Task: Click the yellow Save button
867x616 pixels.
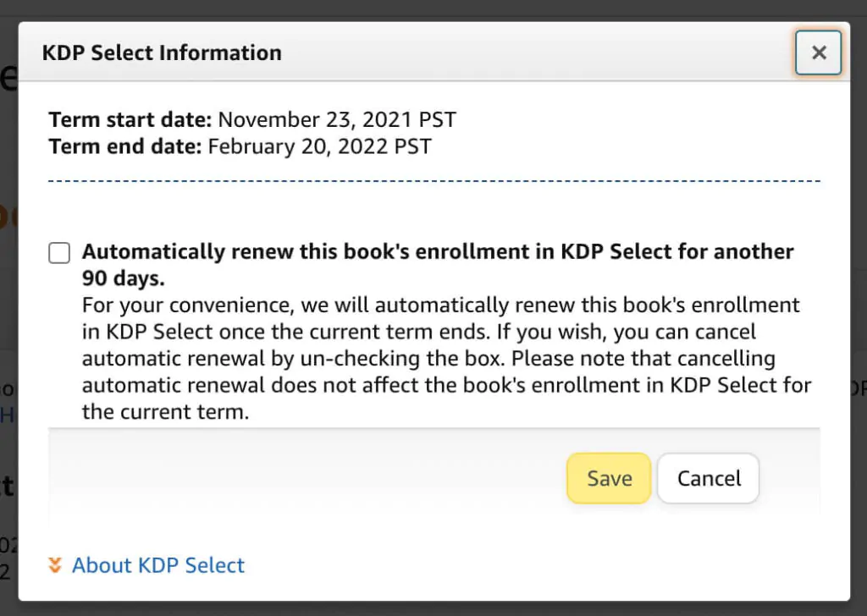Action: click(609, 478)
